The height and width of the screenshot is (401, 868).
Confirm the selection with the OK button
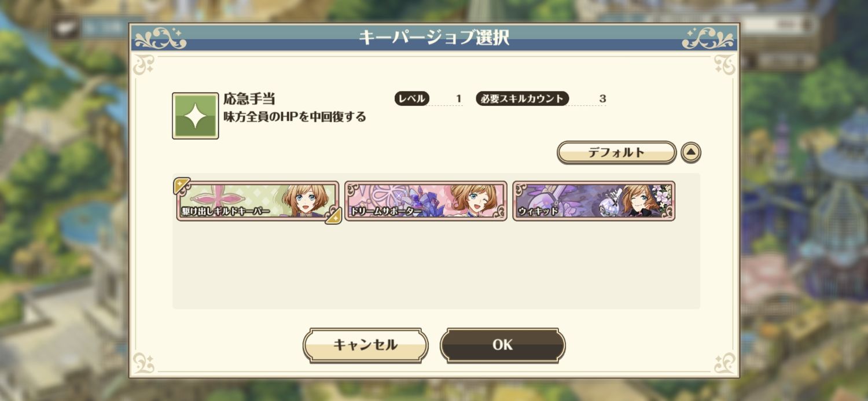pos(502,345)
